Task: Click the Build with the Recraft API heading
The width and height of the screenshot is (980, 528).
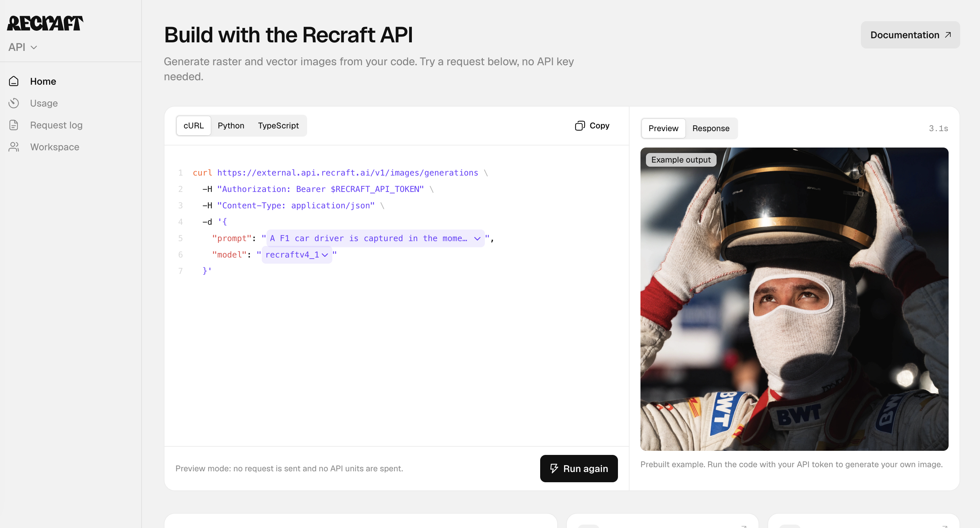Action: 288,35
